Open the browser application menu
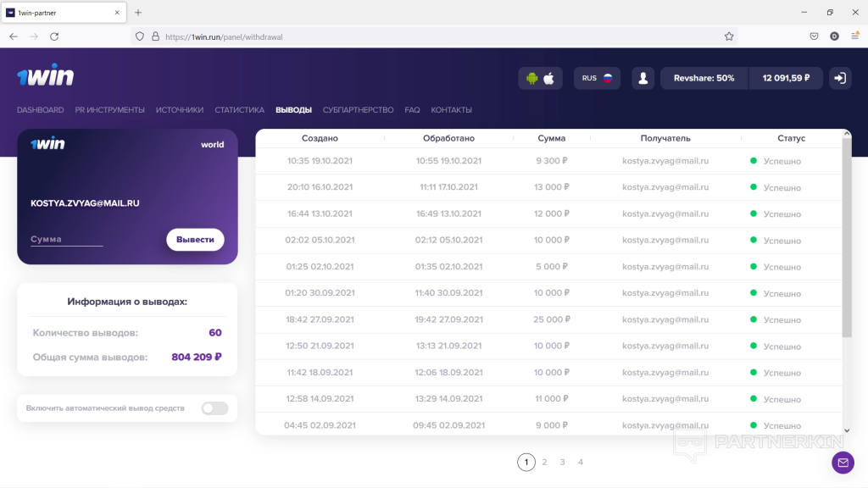 coord(854,36)
